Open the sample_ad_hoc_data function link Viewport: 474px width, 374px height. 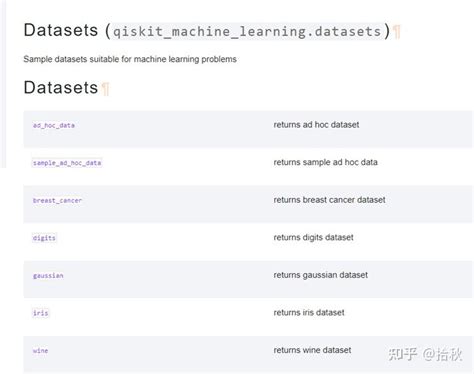click(x=67, y=163)
